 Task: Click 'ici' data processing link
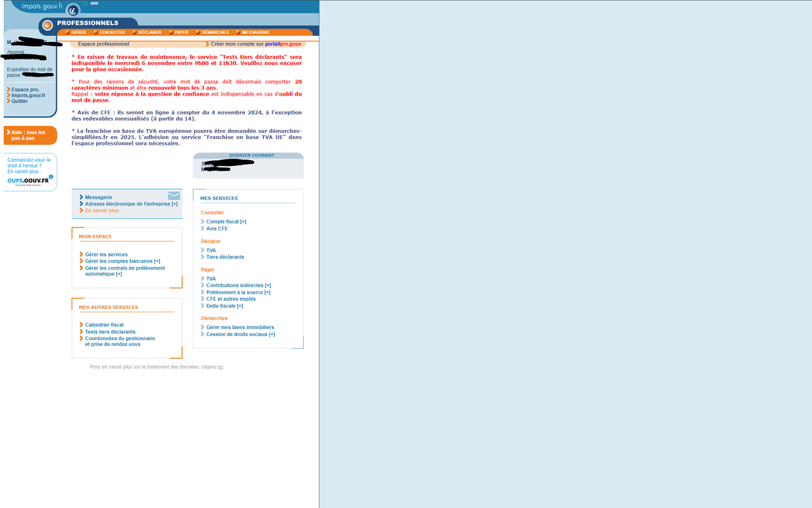(221, 367)
